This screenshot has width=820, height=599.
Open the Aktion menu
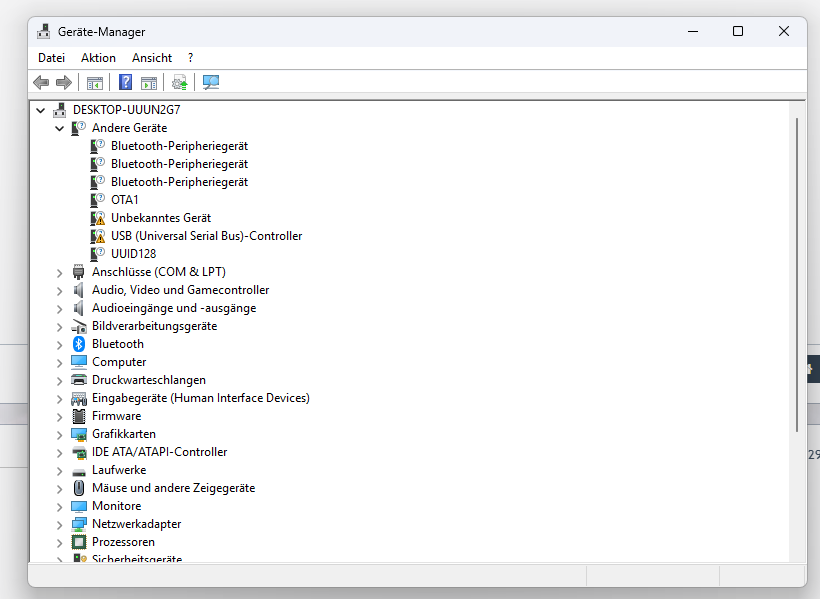(x=98, y=58)
